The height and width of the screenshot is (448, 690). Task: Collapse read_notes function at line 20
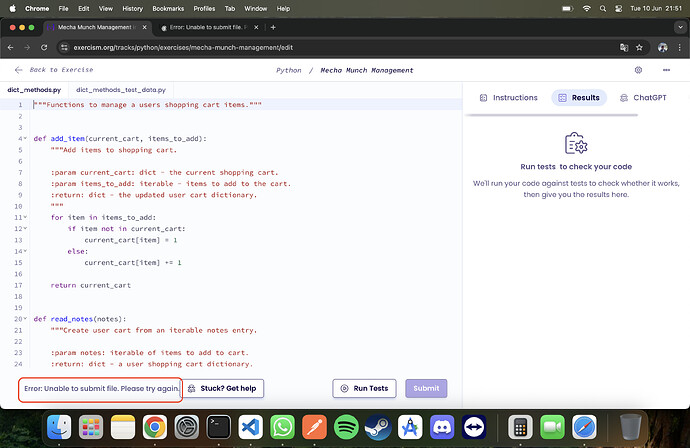point(25,319)
